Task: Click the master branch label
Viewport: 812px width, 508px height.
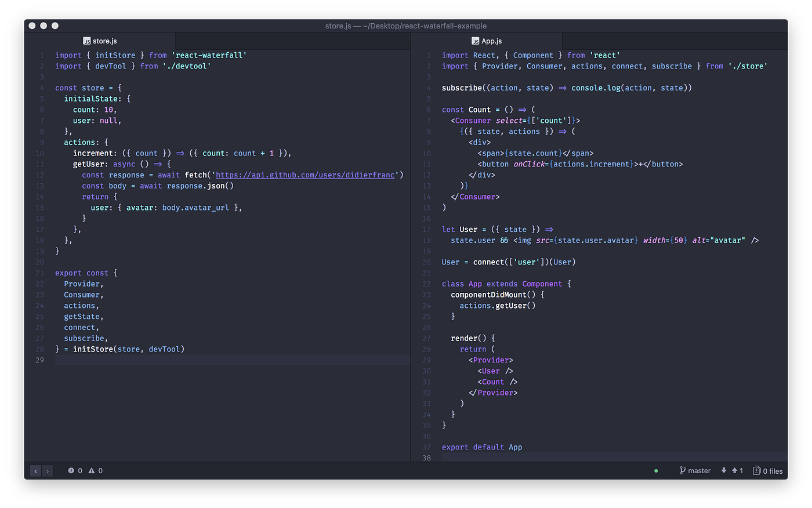Action: pyautogui.click(x=699, y=470)
